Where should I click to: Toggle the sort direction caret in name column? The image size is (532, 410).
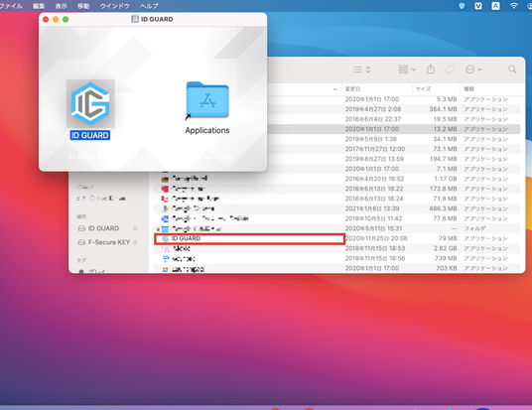(x=334, y=89)
